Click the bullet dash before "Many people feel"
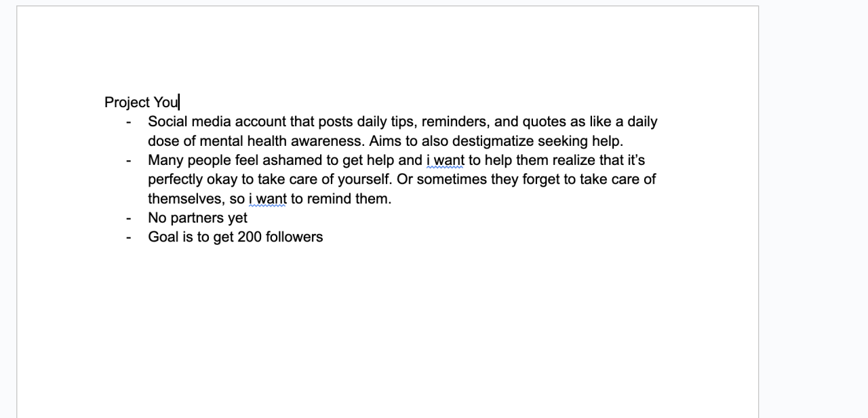The image size is (868, 418). pyautogui.click(x=128, y=161)
